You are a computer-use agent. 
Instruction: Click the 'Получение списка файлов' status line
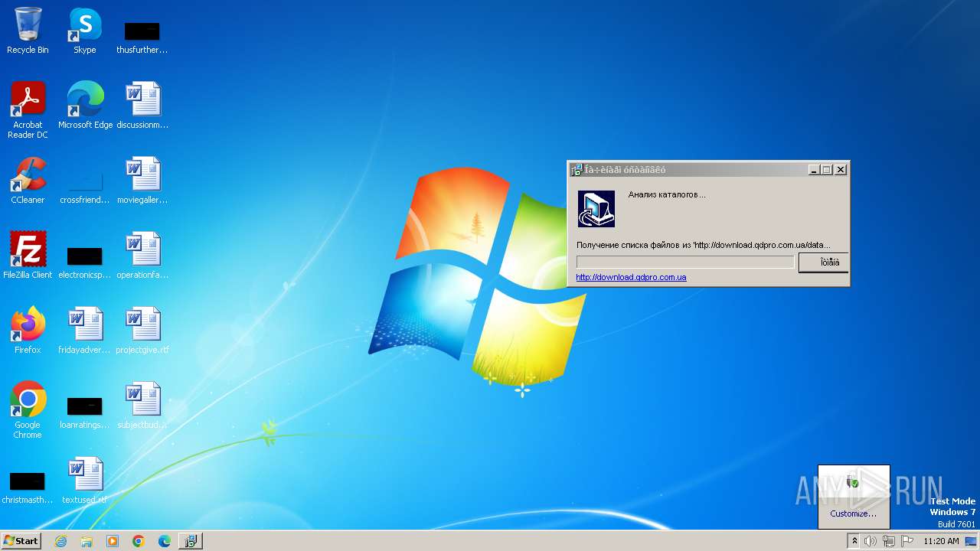[x=703, y=245]
